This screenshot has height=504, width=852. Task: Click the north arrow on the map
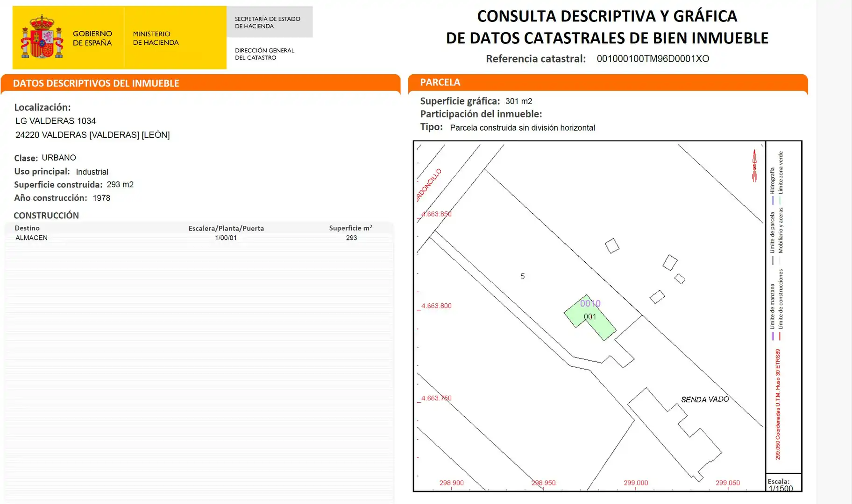tap(754, 165)
